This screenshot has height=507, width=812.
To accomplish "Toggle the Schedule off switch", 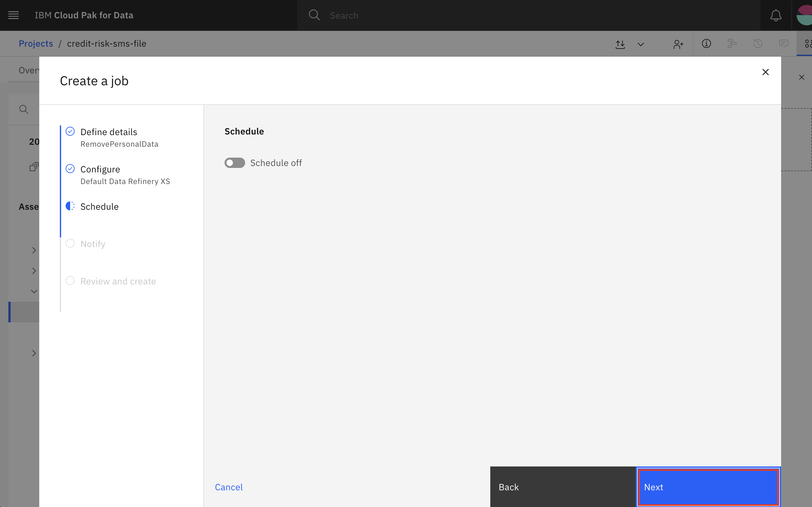I will point(234,163).
